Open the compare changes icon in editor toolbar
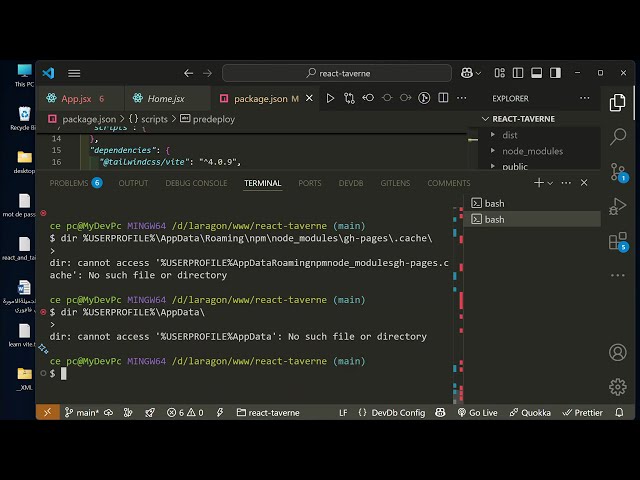Viewport: 640px width, 480px height. pyautogui.click(x=349, y=98)
